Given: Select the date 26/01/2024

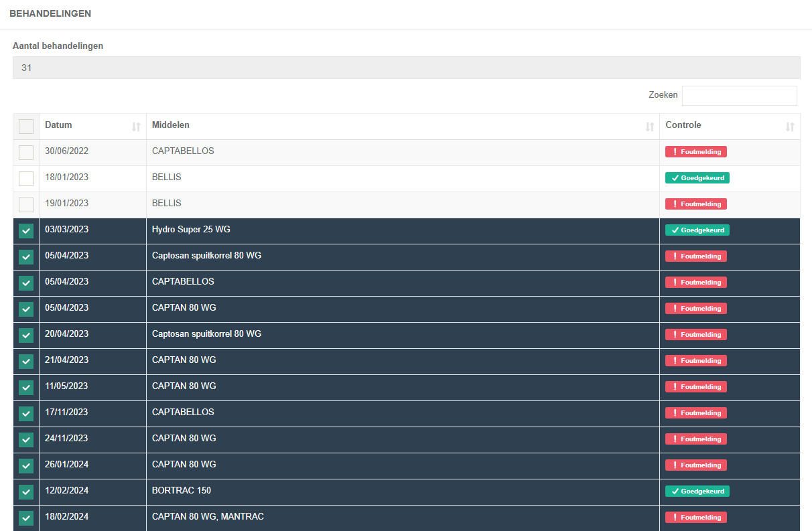Looking at the screenshot, I should coord(66,465).
